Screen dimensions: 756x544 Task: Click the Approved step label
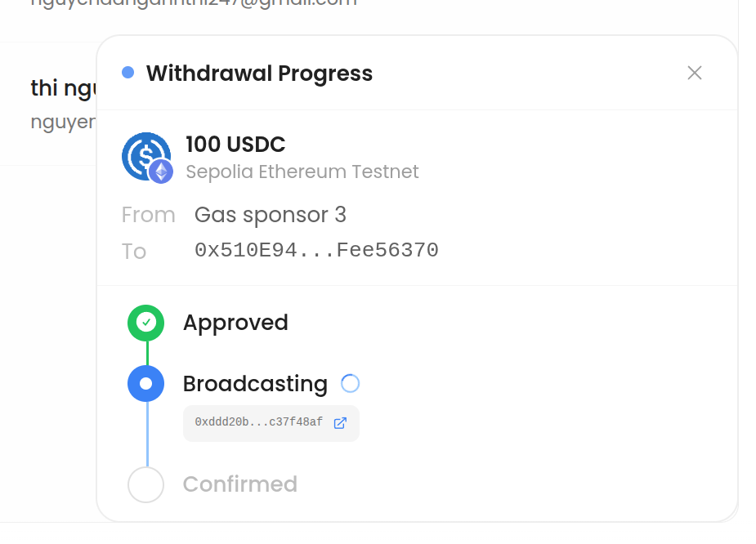(x=235, y=323)
